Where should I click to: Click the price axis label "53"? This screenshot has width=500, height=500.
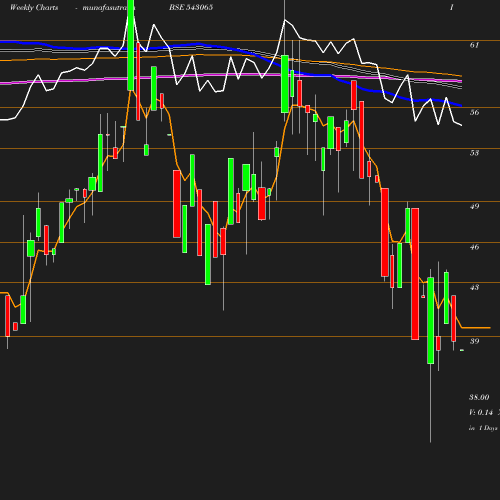(474, 153)
